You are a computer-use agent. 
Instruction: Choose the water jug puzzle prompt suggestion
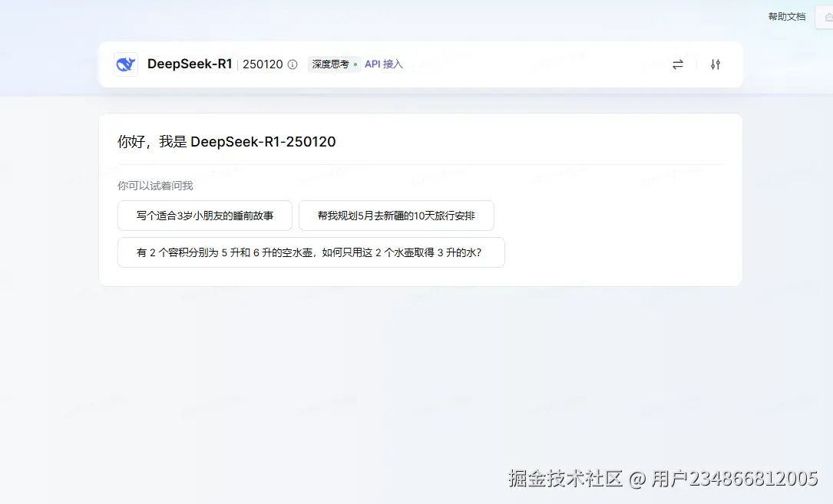coord(311,252)
